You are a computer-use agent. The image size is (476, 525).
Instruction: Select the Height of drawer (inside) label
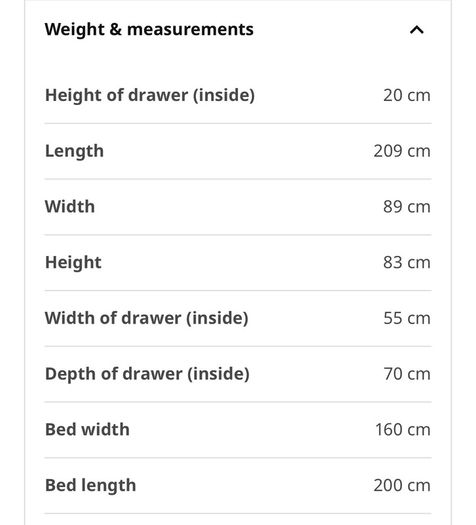click(150, 95)
